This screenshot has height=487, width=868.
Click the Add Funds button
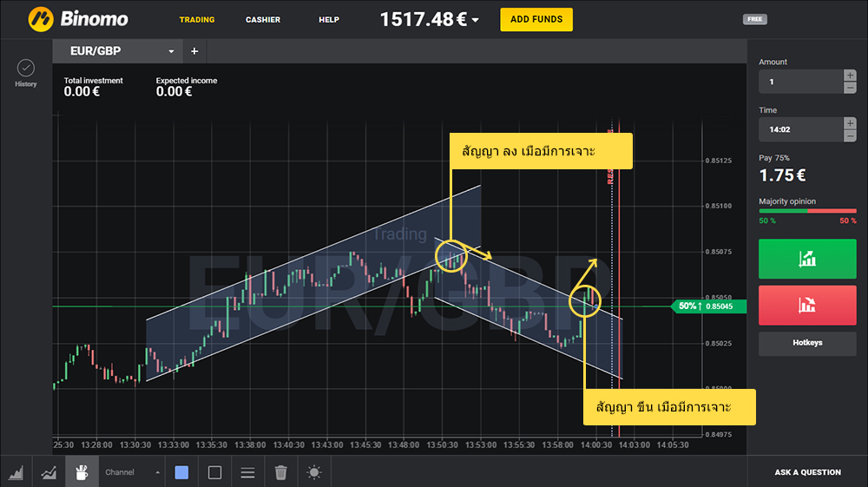pos(536,19)
